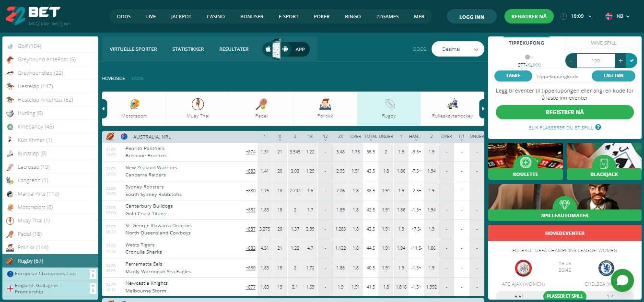
Task: Open the JACKPOT menu item
Action: tap(181, 16)
